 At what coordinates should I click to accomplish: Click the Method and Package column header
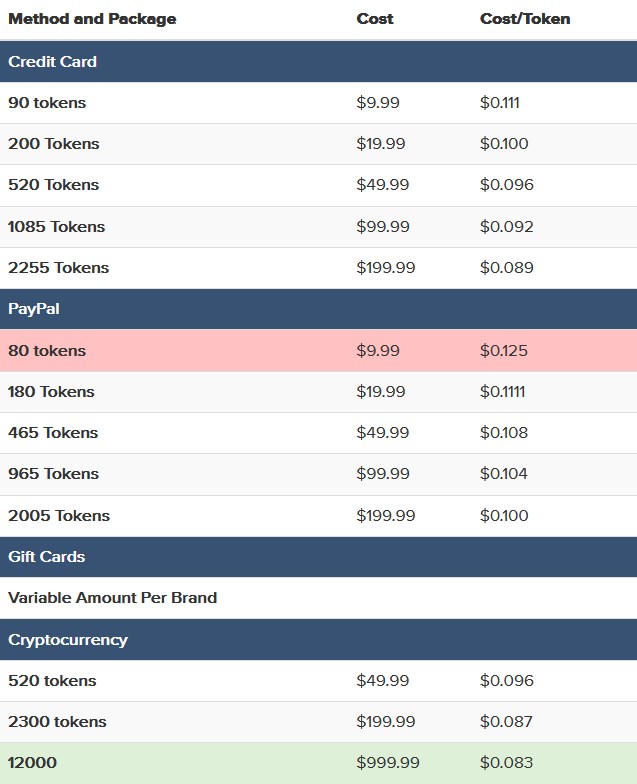point(92,19)
